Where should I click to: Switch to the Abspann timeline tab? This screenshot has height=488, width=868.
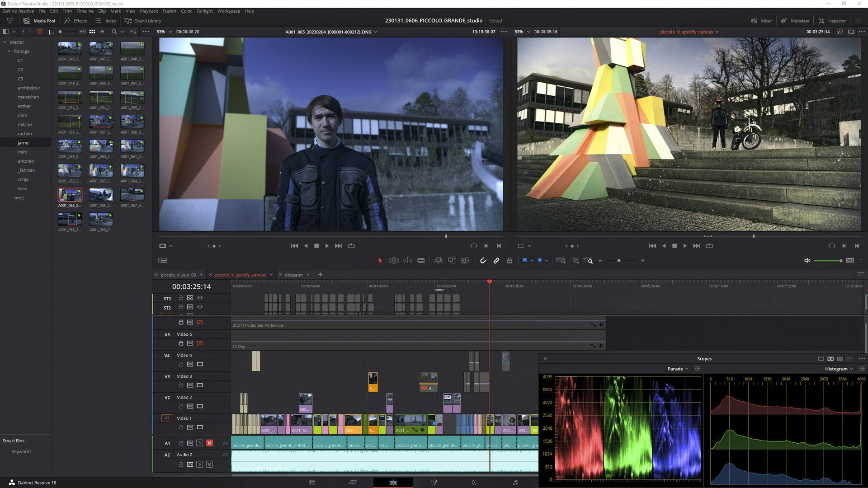click(x=294, y=275)
